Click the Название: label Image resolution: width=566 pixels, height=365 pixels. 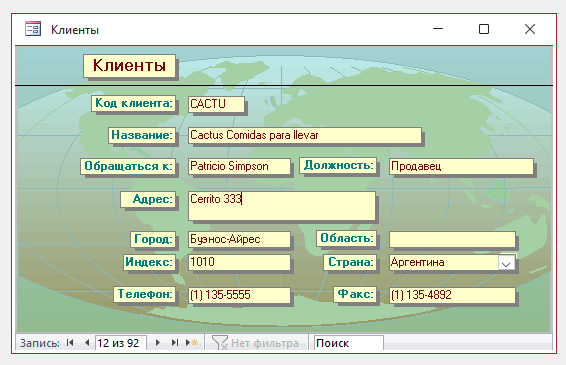coord(142,135)
